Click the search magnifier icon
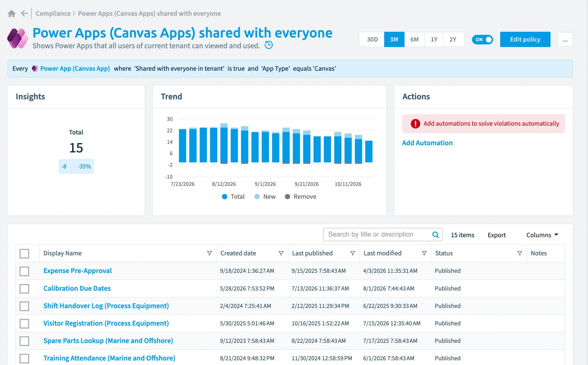The height and width of the screenshot is (365, 588). pos(435,235)
